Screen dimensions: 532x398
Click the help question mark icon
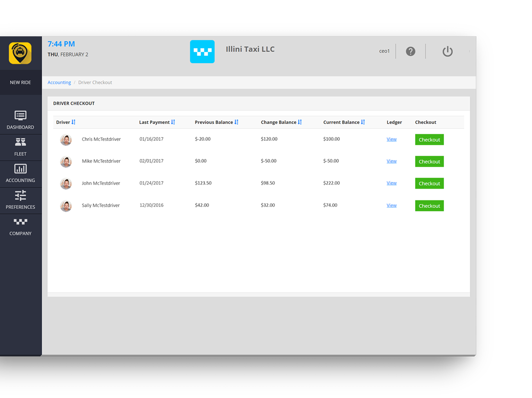tap(411, 51)
